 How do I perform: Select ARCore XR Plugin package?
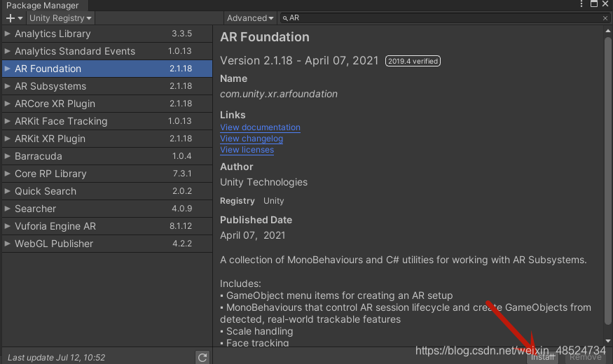tap(107, 104)
